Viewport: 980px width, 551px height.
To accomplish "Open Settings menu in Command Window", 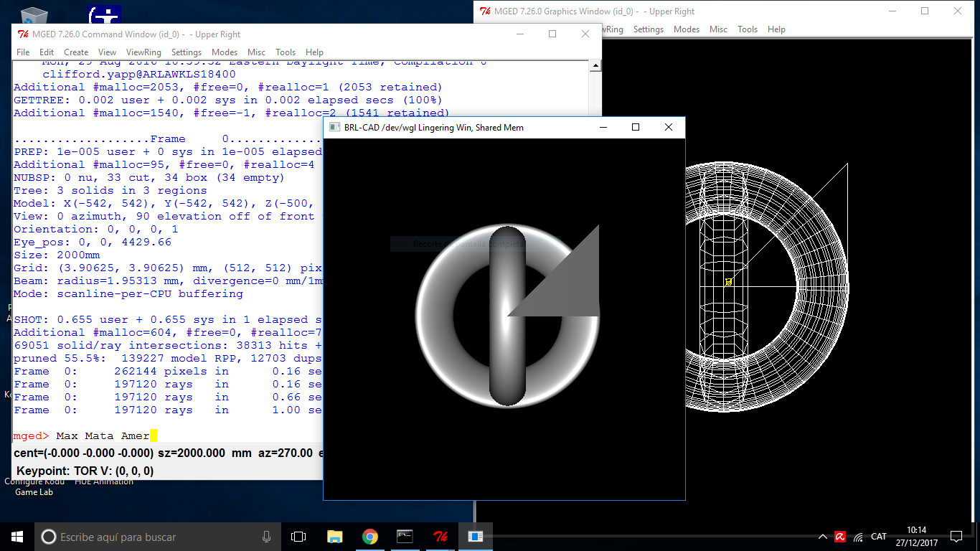I will (x=187, y=52).
